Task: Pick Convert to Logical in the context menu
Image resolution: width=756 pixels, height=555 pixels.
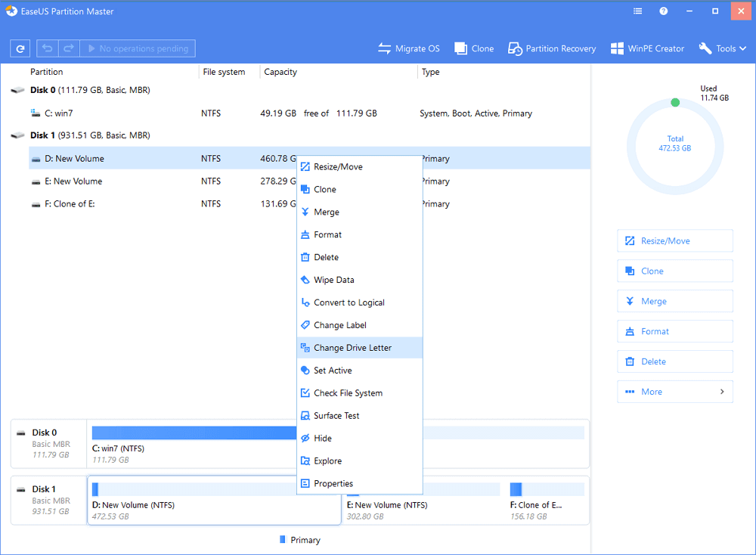Action: [349, 302]
